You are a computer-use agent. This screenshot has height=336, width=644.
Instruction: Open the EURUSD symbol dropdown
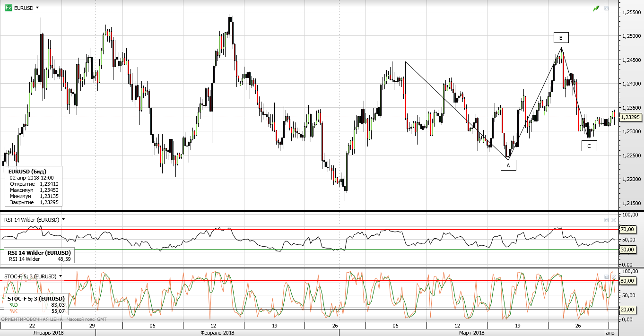[37, 8]
